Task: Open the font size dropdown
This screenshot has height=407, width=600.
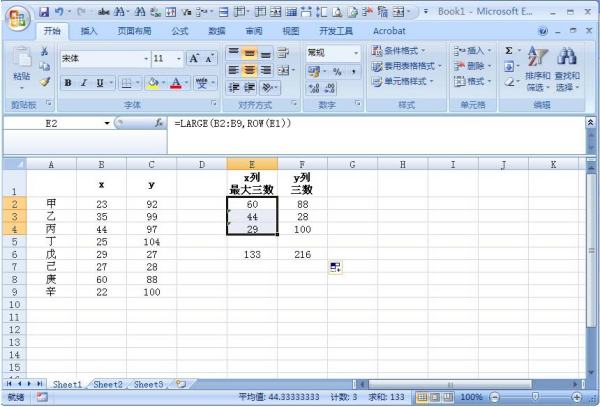Action: tap(179, 59)
